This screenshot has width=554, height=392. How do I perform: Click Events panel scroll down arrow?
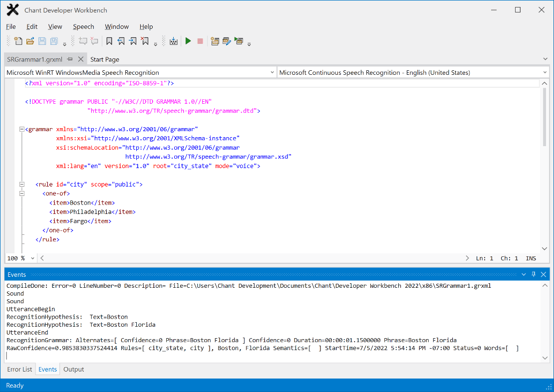[x=545, y=358]
